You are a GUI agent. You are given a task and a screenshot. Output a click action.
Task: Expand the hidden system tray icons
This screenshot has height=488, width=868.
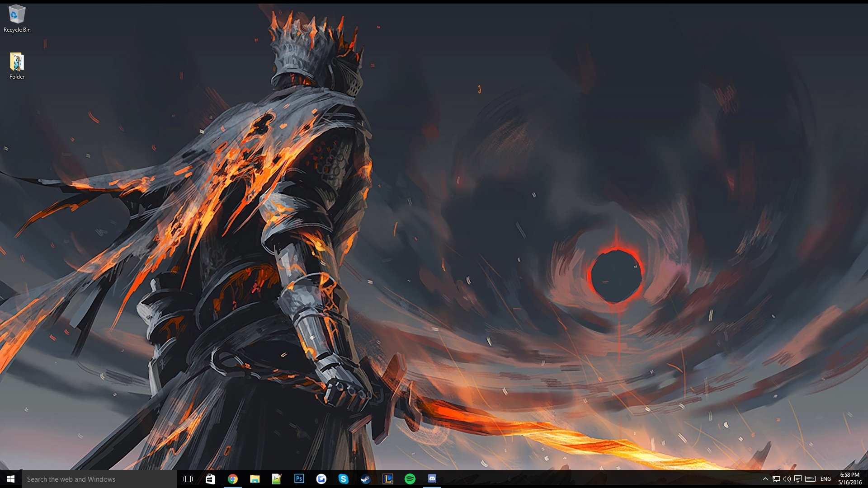(765, 479)
